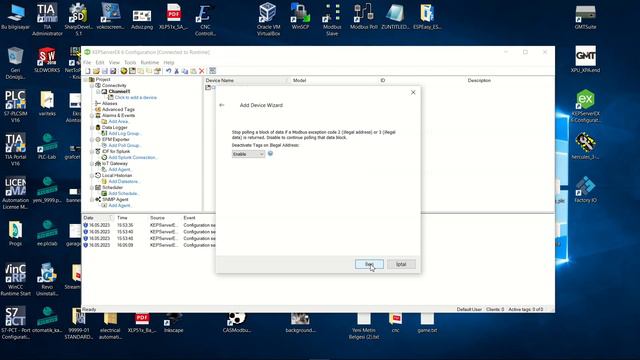This screenshot has height=360, width=640.
Task: Open the Deactivate Tags on Illegal Address dropdown
Action: (249, 154)
